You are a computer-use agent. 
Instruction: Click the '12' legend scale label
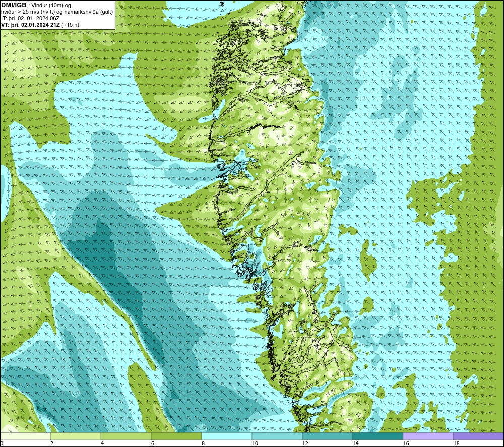305,443
